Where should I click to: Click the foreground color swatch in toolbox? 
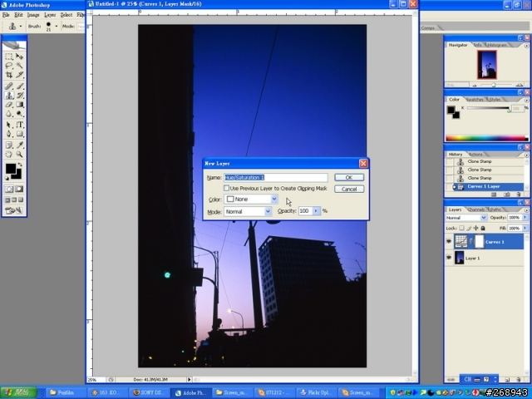[11, 168]
